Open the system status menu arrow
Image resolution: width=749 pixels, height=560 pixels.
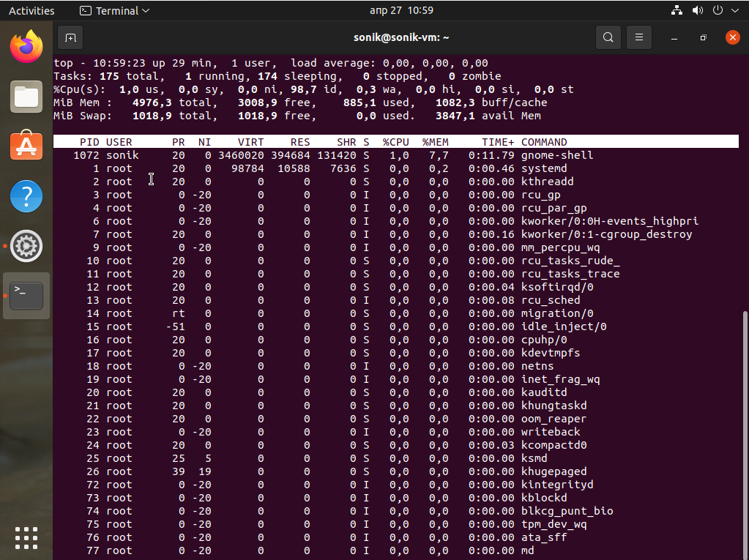[x=735, y=10]
